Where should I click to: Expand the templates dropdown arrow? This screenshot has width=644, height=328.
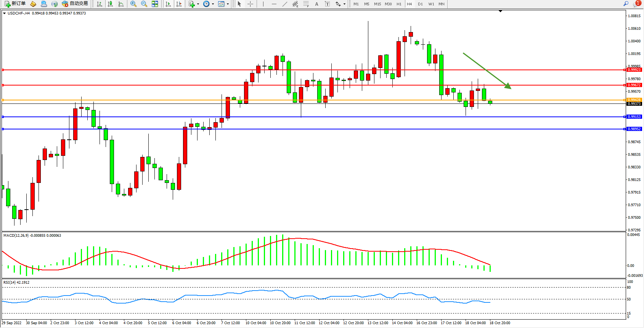click(x=228, y=4)
